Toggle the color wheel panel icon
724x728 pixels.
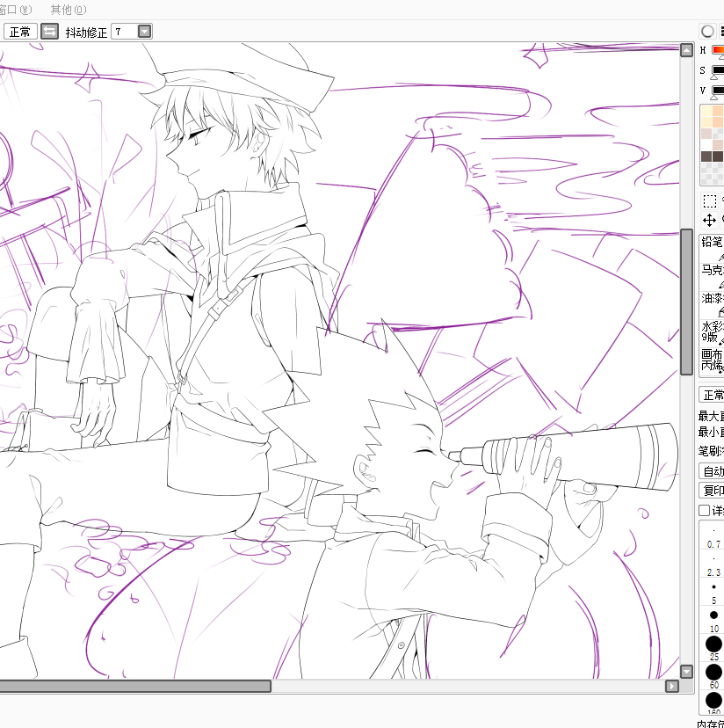(707, 31)
